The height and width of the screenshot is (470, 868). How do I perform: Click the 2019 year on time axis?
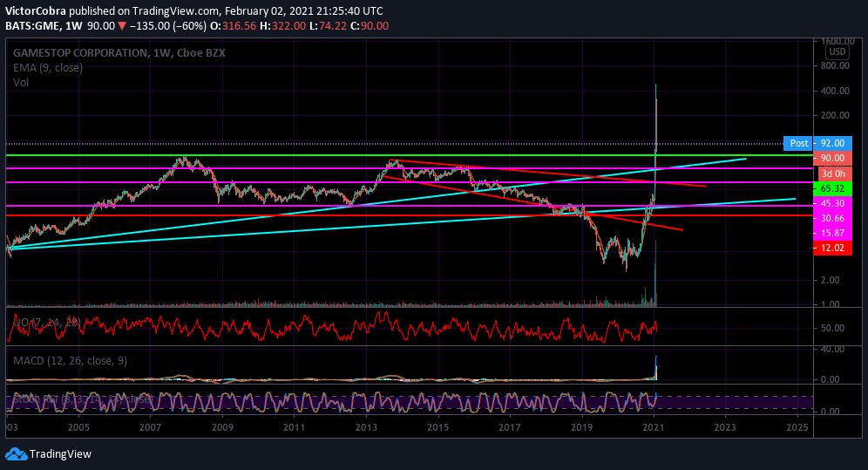[x=581, y=427]
